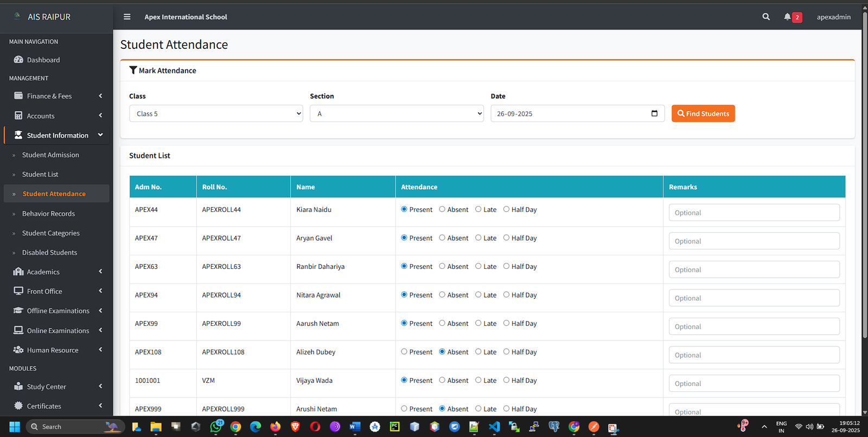This screenshot has height=437, width=868.
Task: Set Aryan Gavel attendance to Late
Action: pyautogui.click(x=478, y=237)
